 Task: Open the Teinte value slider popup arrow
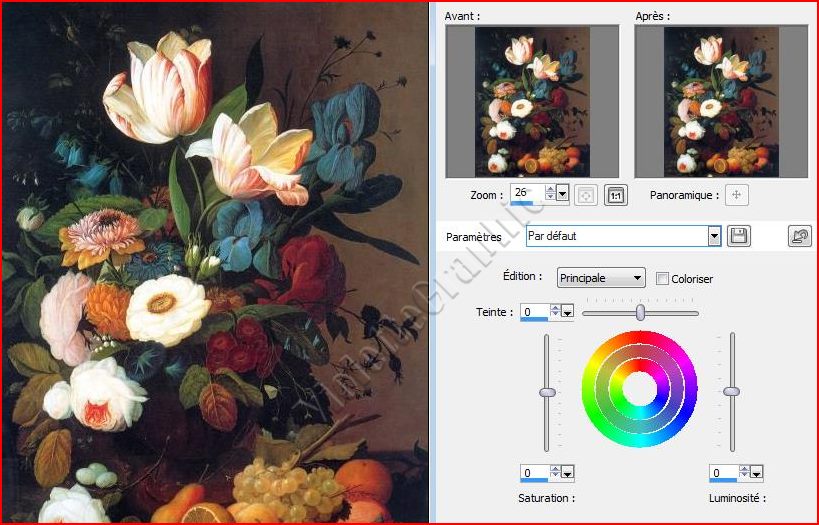tap(568, 313)
